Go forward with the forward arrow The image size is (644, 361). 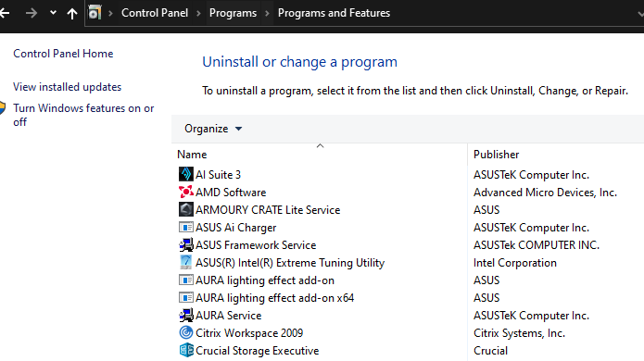coord(32,13)
